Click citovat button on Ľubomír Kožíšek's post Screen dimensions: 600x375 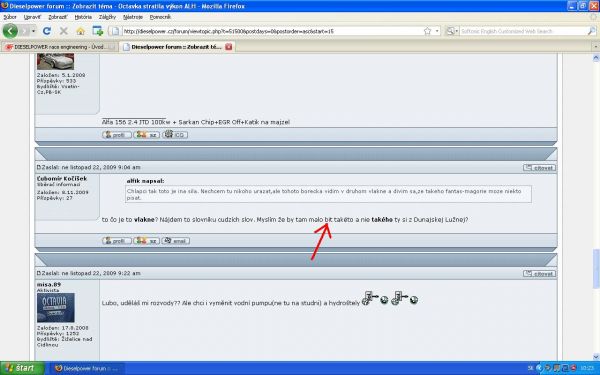click(539, 168)
